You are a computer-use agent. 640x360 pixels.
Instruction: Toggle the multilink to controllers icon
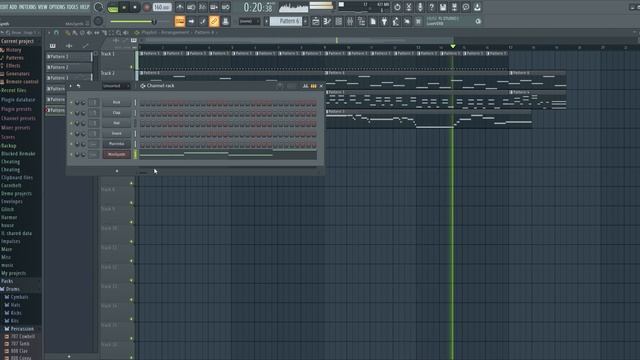pyautogui.click(x=214, y=21)
